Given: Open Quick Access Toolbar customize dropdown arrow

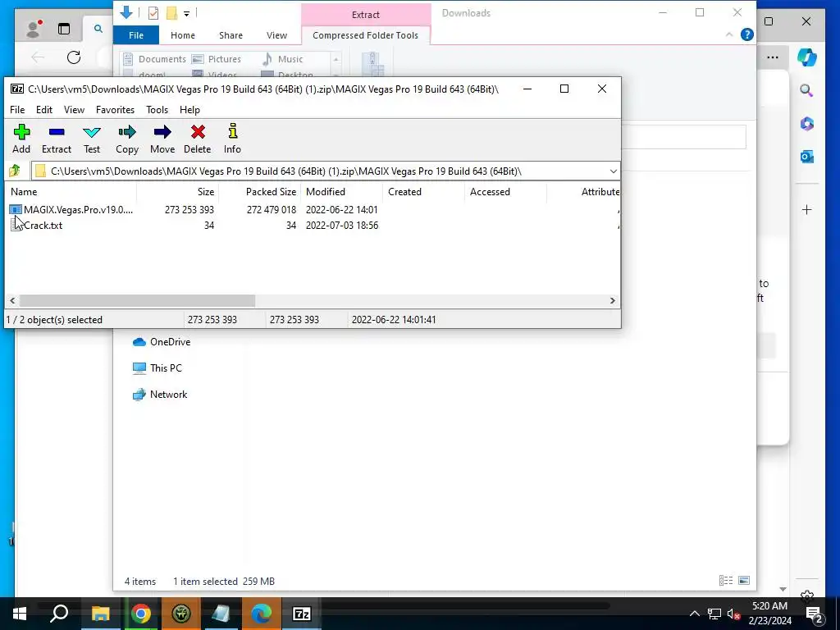Looking at the screenshot, I should (186, 13).
